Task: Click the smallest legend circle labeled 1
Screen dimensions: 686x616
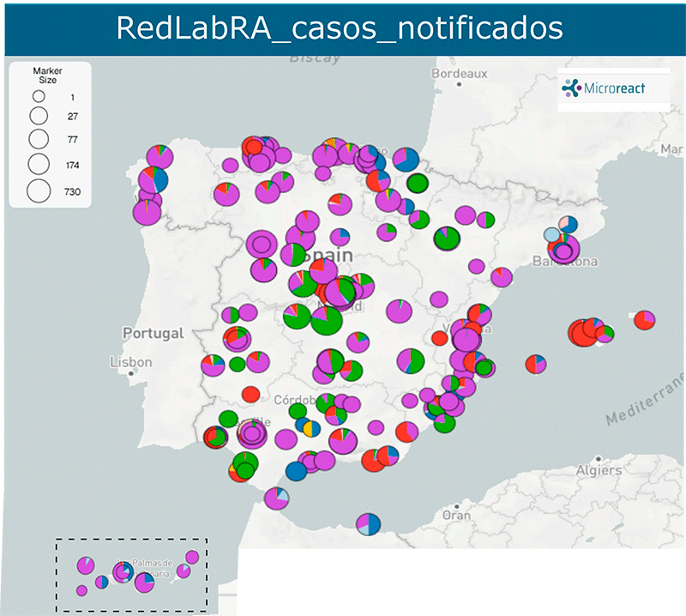Action: 39,97
